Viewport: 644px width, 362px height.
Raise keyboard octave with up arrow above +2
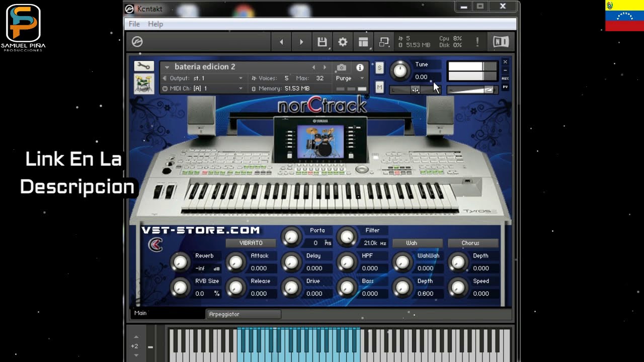click(x=136, y=337)
